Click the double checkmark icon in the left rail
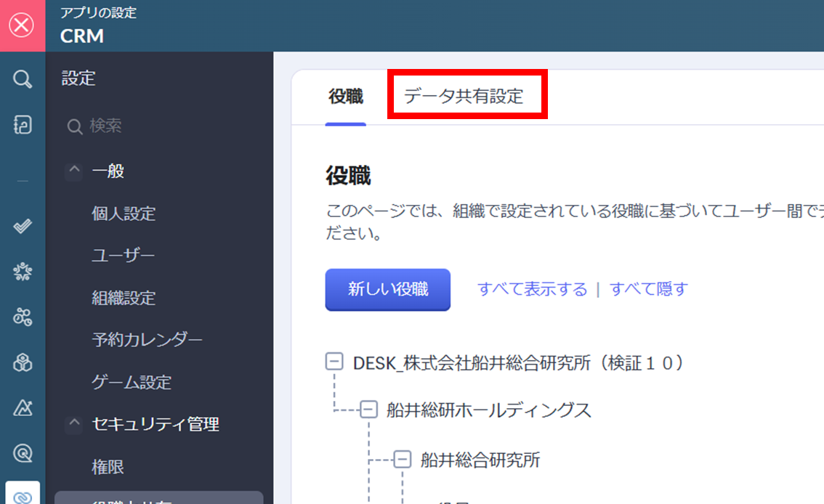This screenshot has width=824, height=504. coord(23,226)
